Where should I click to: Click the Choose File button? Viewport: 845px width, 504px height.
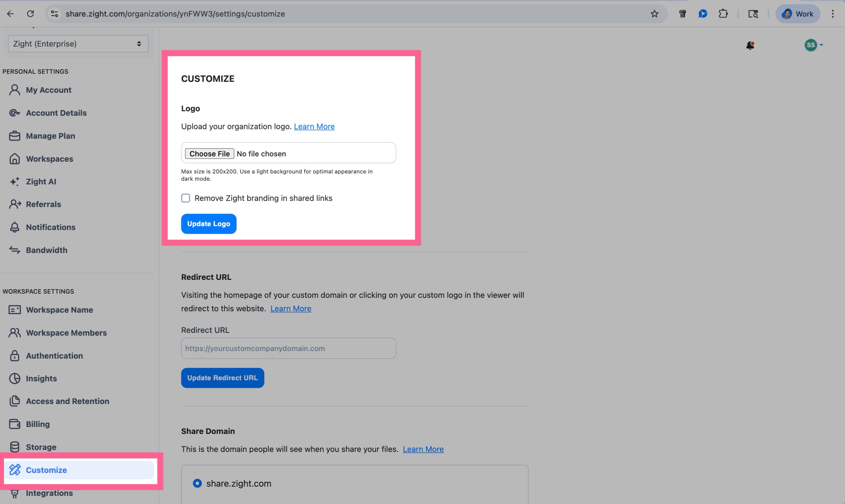[x=209, y=154]
